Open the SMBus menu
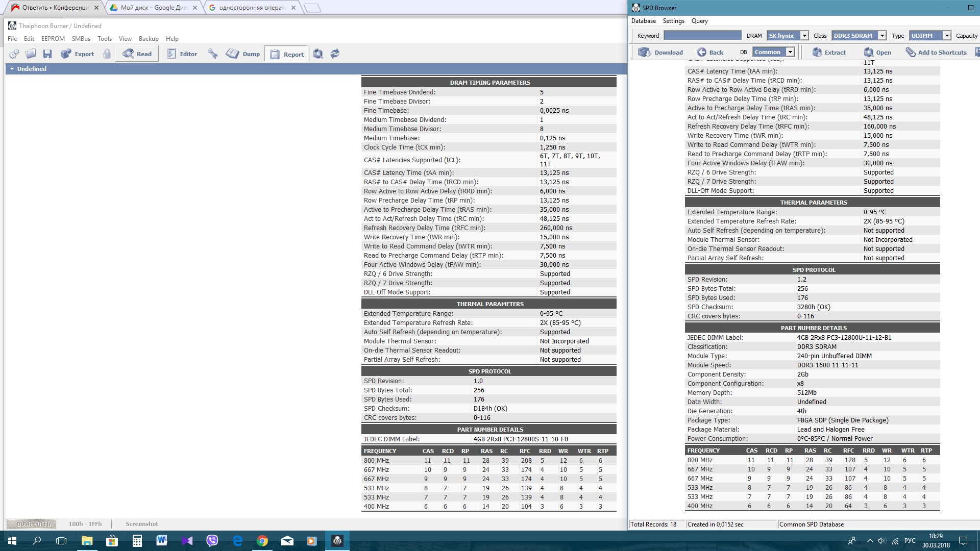This screenshot has height=551, width=980. point(81,39)
